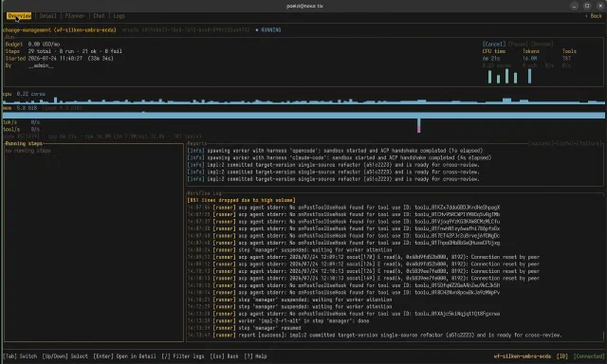
Task: Select worker 'impl-2-r1-alt' done log line
Action: (x=278, y=320)
